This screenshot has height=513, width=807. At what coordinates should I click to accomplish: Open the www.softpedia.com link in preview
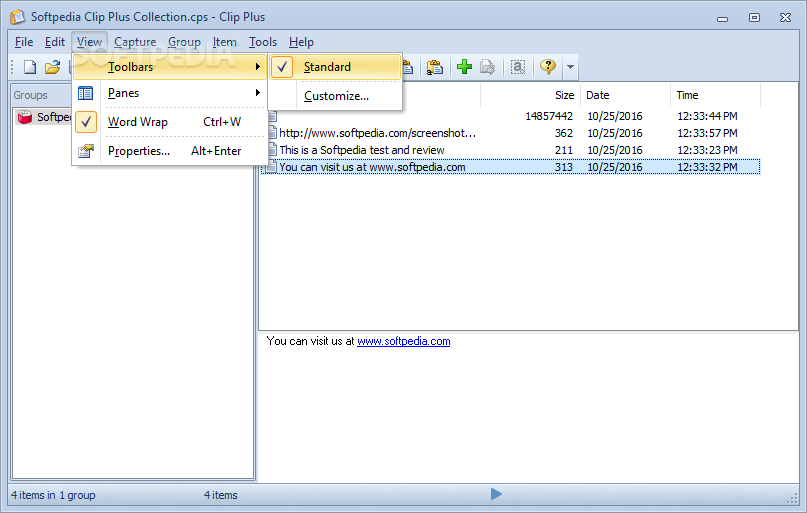(404, 341)
